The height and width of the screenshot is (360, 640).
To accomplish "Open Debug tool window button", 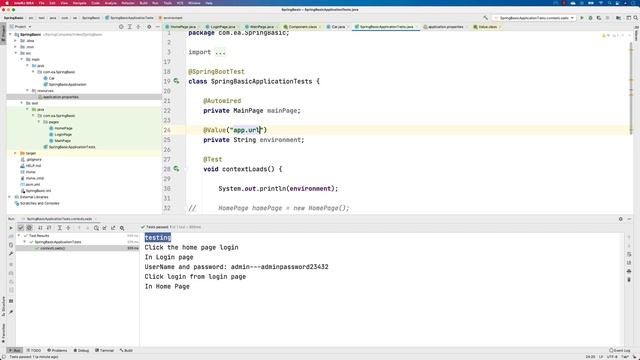I will point(81,350).
